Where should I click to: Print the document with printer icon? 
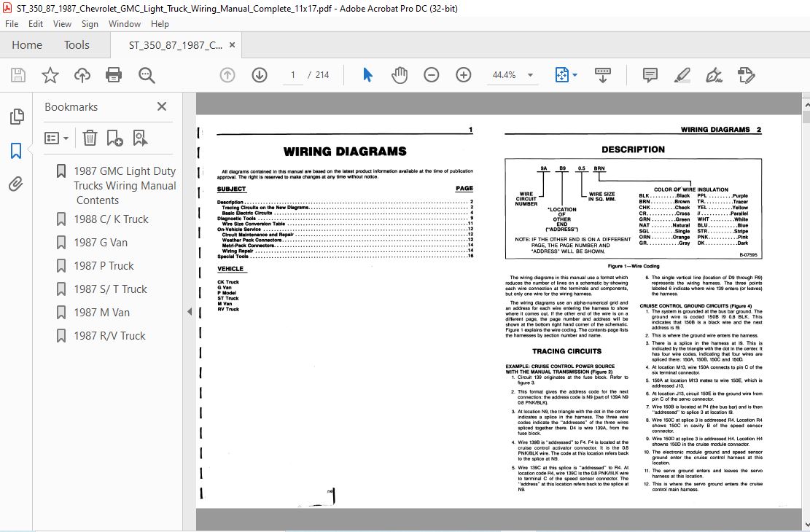[114, 75]
